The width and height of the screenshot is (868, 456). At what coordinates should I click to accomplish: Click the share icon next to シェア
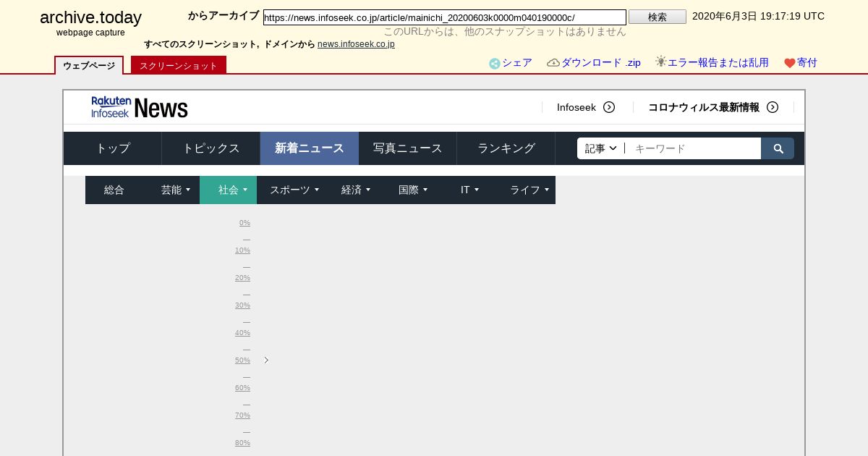click(495, 64)
